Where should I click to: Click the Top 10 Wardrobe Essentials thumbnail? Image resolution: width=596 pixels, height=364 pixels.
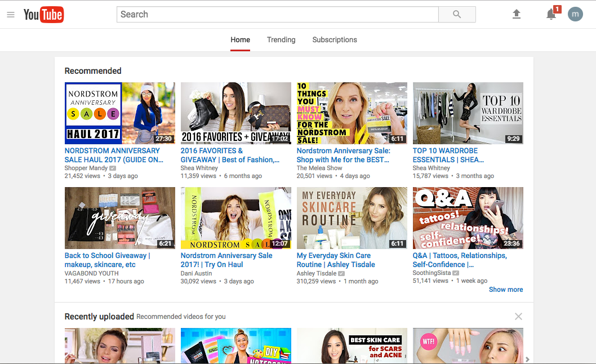tap(468, 113)
